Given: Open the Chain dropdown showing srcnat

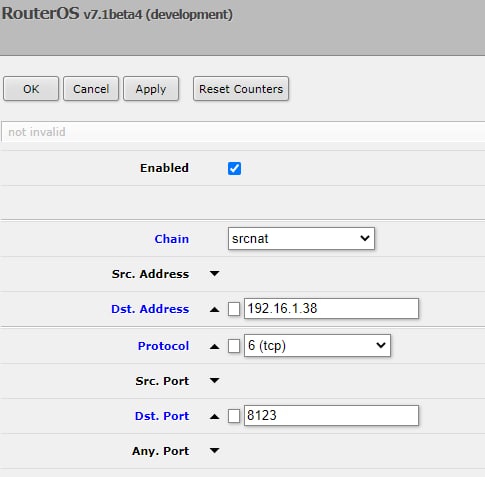Looking at the screenshot, I should point(301,239).
